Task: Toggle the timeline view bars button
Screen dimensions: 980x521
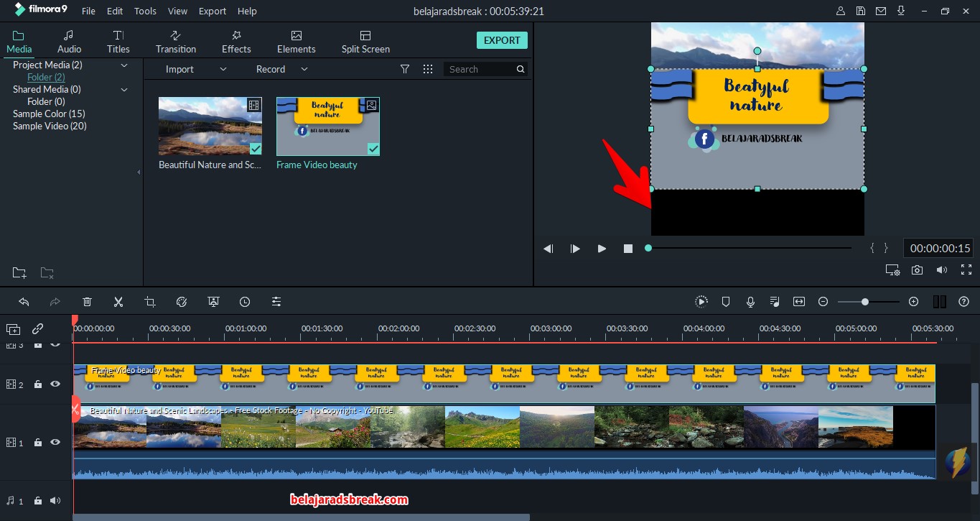Action: point(939,302)
